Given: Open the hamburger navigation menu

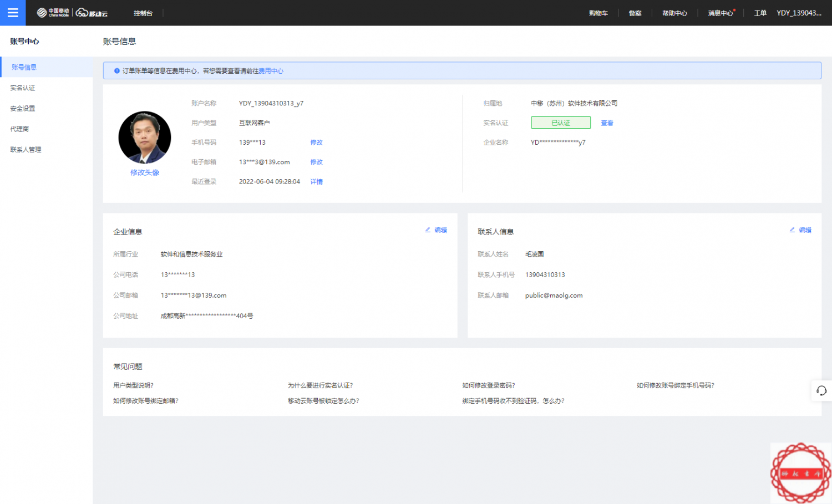Looking at the screenshot, I should pos(13,13).
